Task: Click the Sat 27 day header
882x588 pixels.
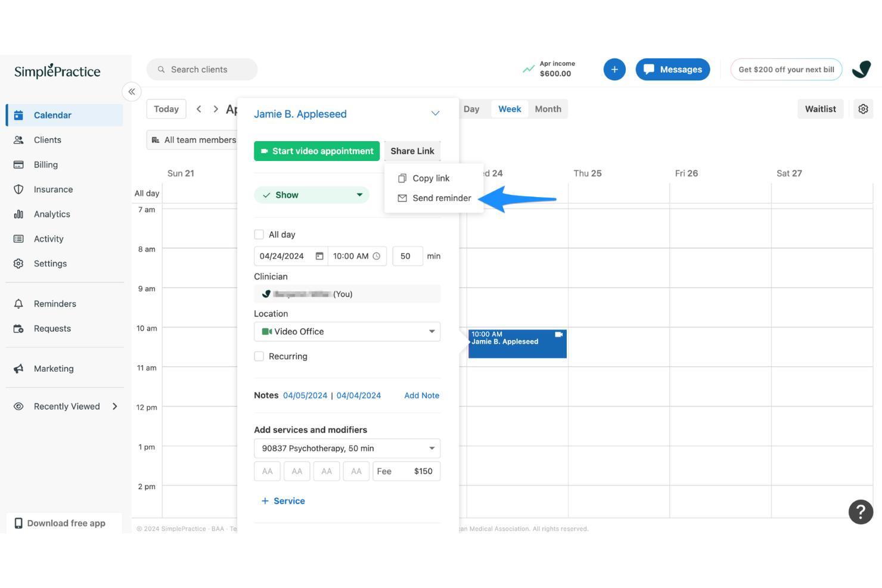Action: (x=789, y=173)
